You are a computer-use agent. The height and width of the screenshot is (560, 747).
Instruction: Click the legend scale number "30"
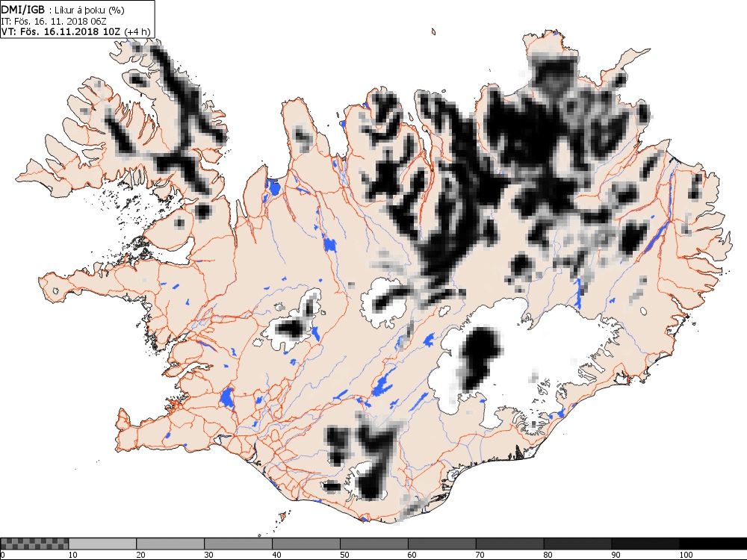pyautogui.click(x=208, y=555)
